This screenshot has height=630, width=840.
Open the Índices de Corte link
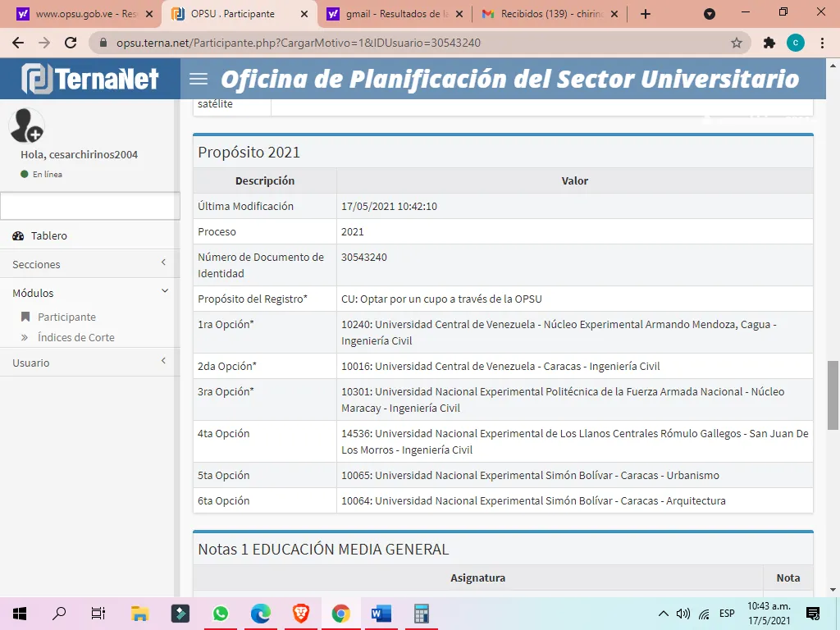tap(75, 337)
